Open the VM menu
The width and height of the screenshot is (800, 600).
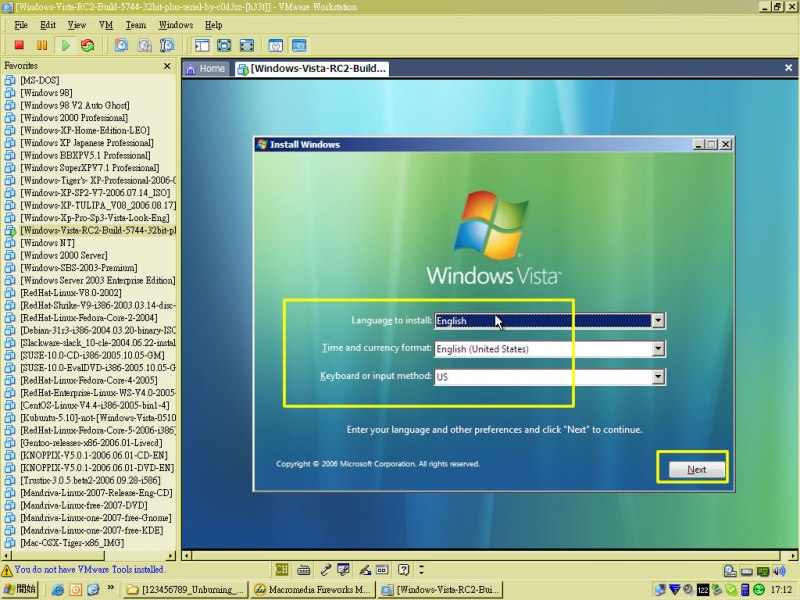tap(106, 25)
